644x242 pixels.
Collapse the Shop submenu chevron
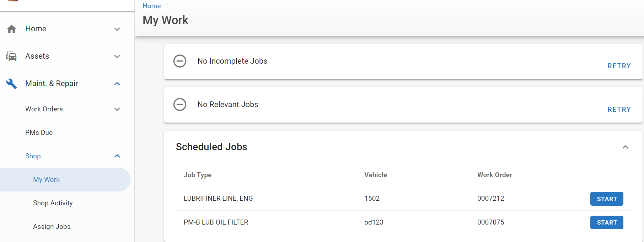coord(117,156)
